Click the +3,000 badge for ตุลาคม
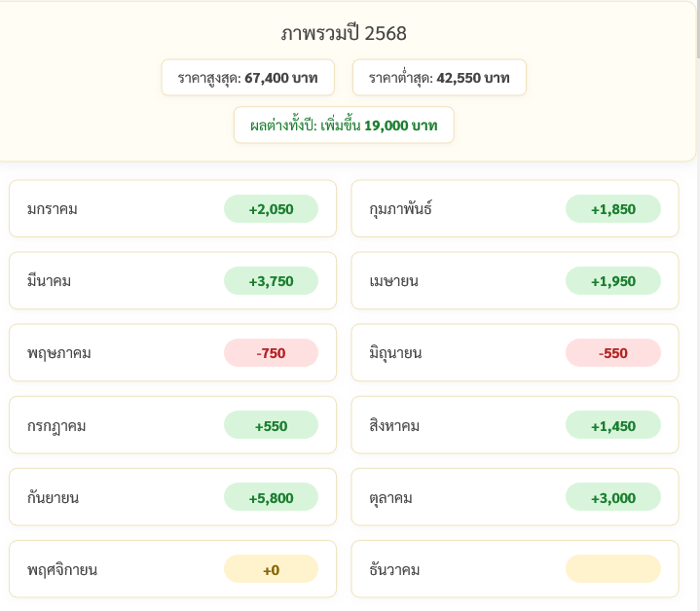Screen dimensions: 700x611 pos(612,497)
